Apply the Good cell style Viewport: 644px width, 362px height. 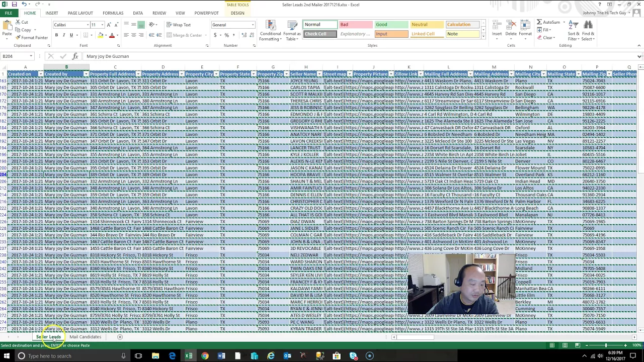point(391,25)
